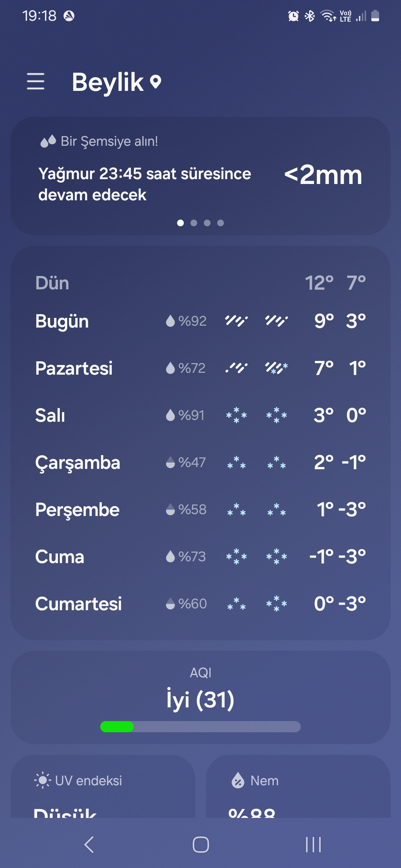The image size is (401, 868).
Task: Expand Pazartesi forecast row
Action: tap(200, 368)
